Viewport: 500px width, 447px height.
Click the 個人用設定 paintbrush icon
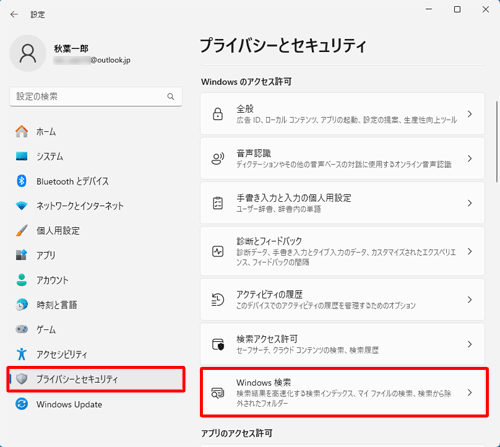[x=22, y=230]
